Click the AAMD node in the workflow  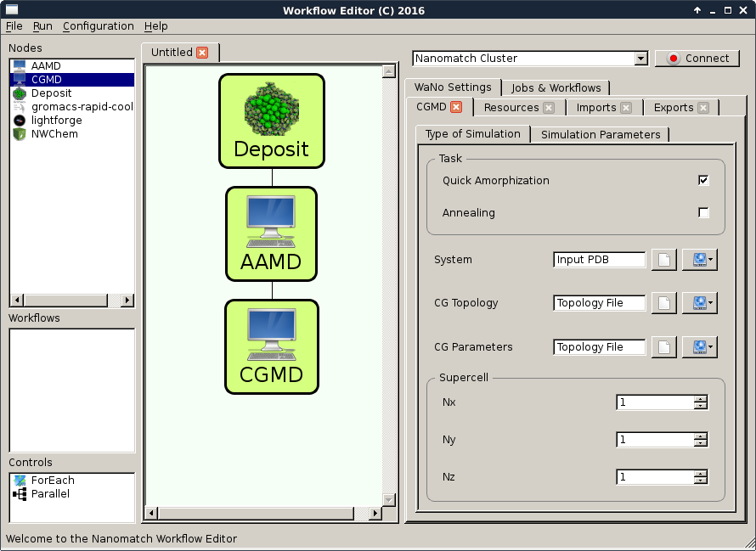point(271,233)
